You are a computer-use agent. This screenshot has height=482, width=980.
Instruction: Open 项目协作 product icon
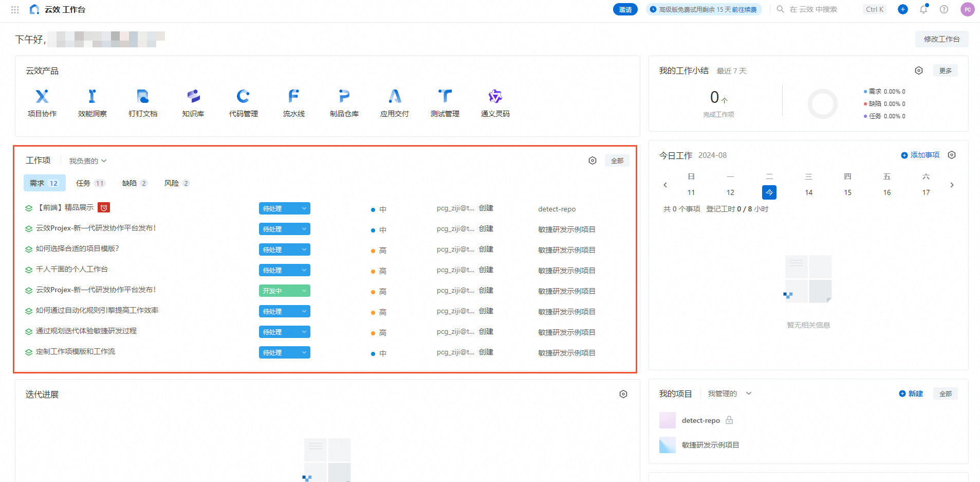[42, 96]
